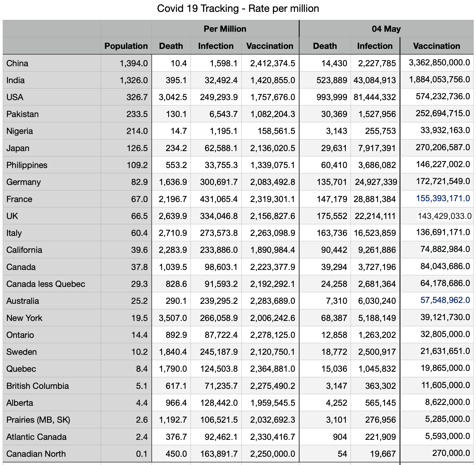Select the Per Million group header
The width and height of the screenshot is (476, 465).
click(x=225, y=29)
